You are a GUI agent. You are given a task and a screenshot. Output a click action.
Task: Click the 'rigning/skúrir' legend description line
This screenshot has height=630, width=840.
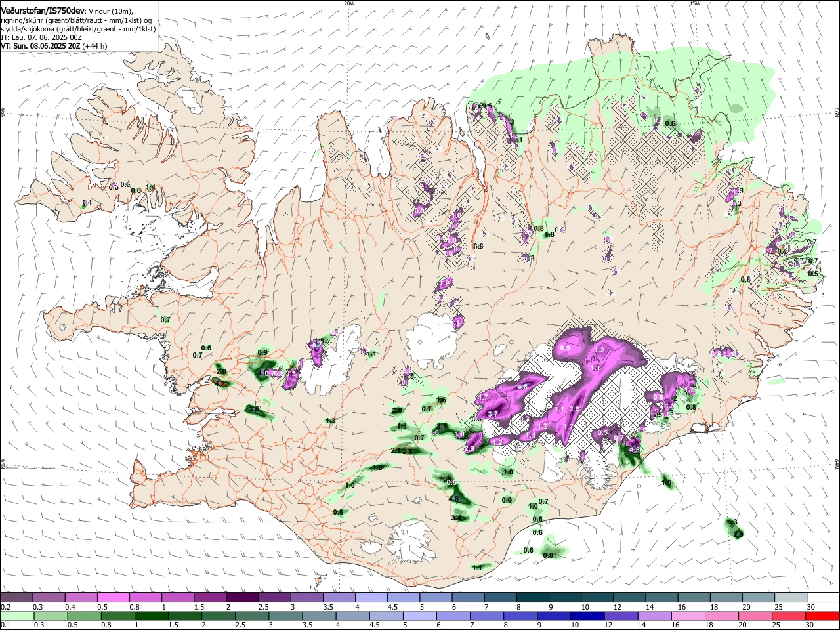[x=76, y=20]
